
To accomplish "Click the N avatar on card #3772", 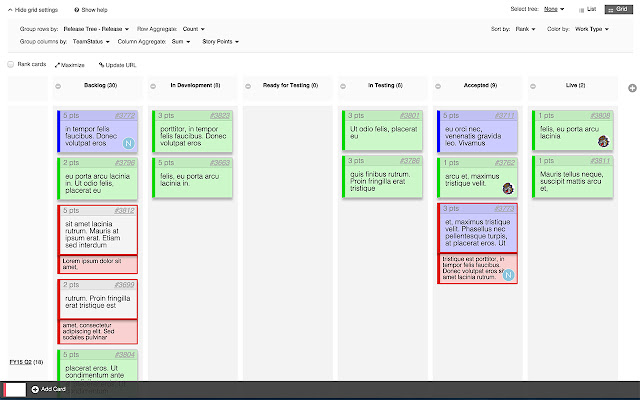I will 129,143.
